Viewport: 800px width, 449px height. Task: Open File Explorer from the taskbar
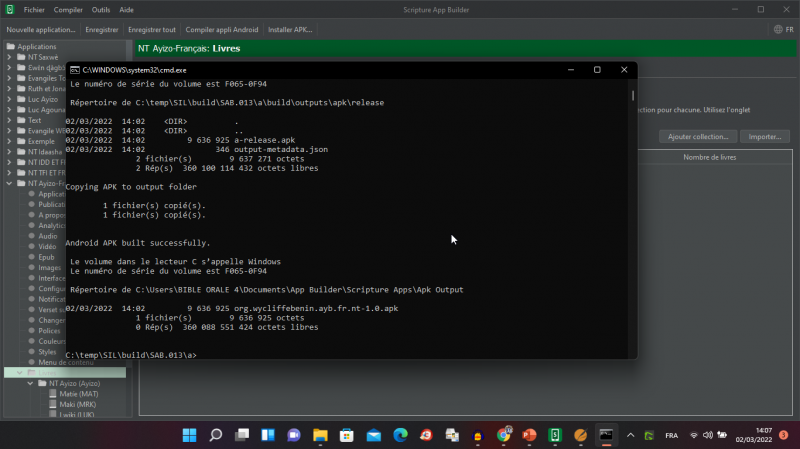click(x=320, y=435)
